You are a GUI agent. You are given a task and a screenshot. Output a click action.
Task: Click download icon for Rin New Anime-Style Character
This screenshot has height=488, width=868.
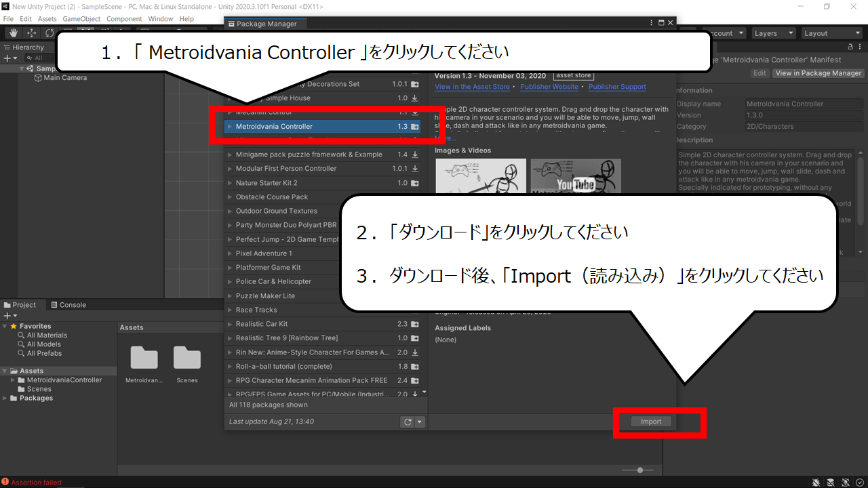(x=414, y=352)
